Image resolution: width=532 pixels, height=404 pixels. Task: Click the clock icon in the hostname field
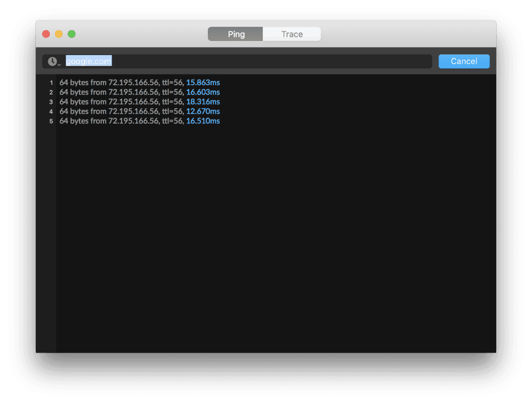tap(52, 61)
